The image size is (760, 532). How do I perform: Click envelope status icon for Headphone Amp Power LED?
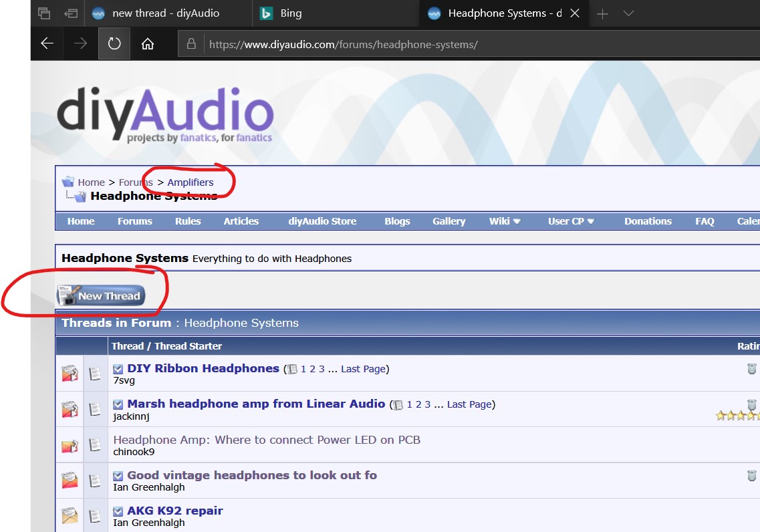coord(70,445)
